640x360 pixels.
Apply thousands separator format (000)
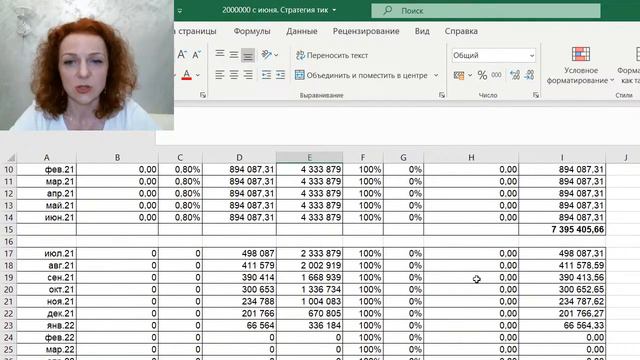click(496, 75)
